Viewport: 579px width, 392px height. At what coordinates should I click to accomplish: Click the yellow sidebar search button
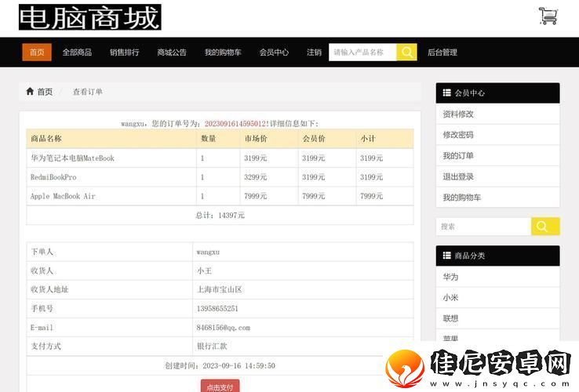[545, 227]
